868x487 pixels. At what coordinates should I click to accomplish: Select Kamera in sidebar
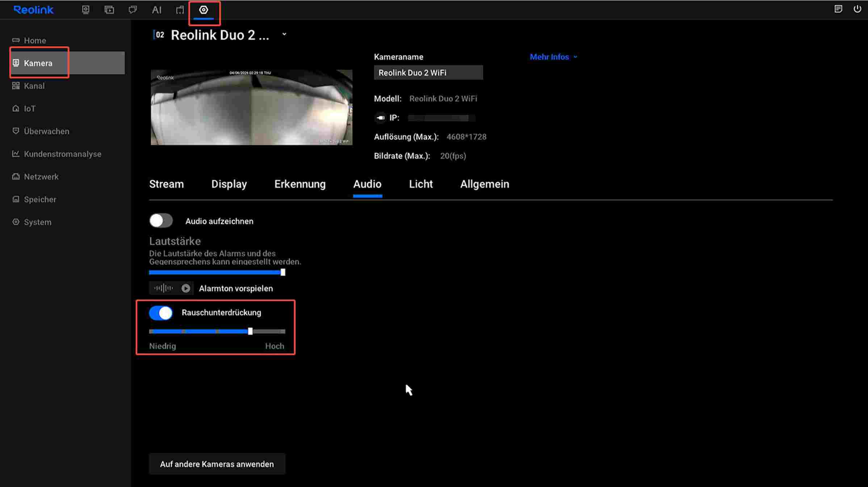tap(68, 63)
